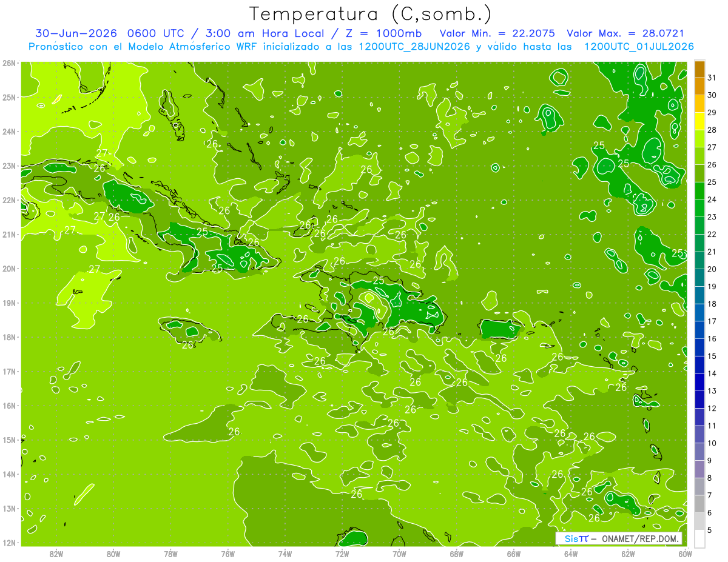Click the latitude axis label "18N"
Viewport: 728px width, 562px height.
pyautogui.click(x=9, y=337)
